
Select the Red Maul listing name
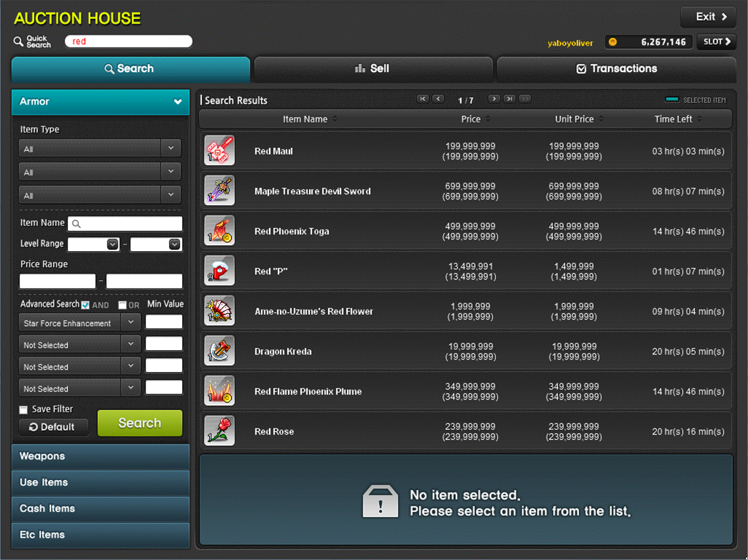tap(273, 151)
